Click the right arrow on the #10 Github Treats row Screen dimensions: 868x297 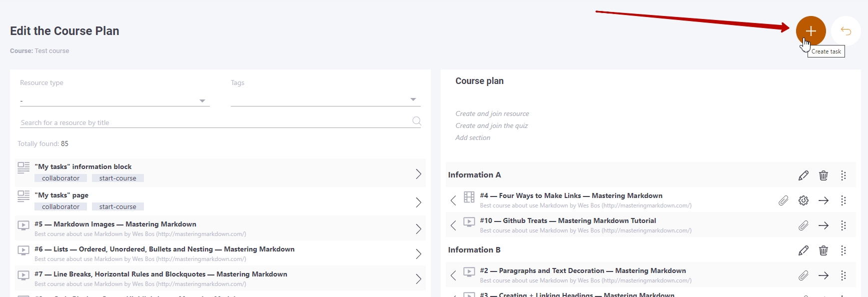point(824,225)
